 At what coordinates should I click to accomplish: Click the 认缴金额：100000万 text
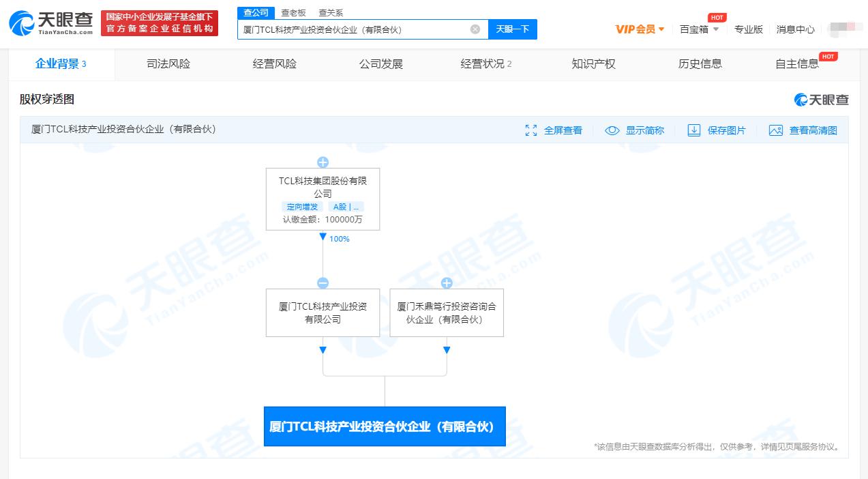coord(323,220)
